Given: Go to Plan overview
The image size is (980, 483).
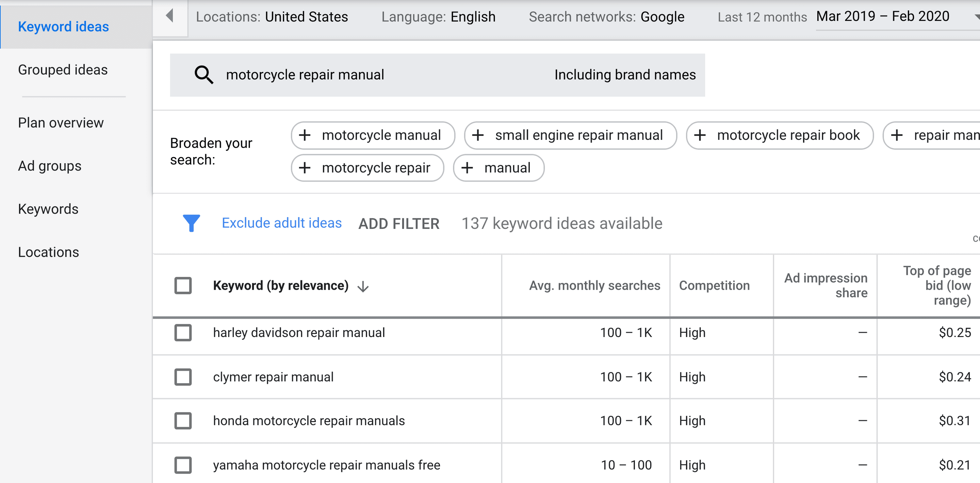Looking at the screenshot, I should 61,123.
